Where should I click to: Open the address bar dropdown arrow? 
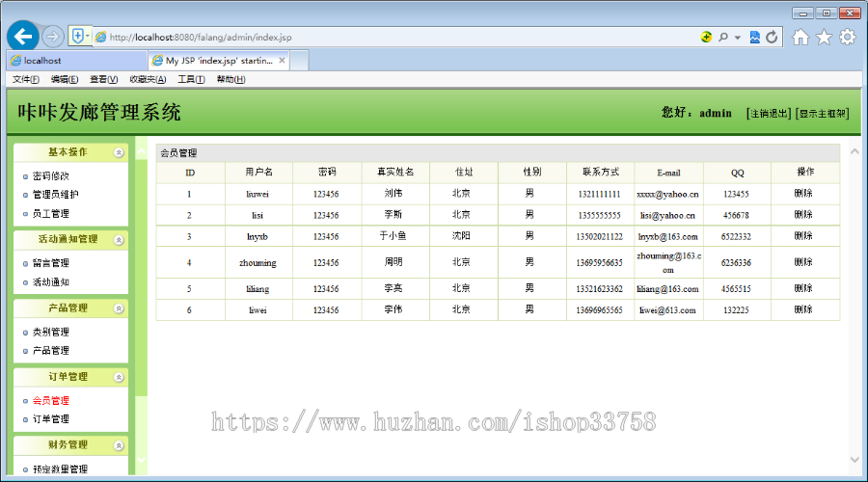pyautogui.click(x=738, y=38)
